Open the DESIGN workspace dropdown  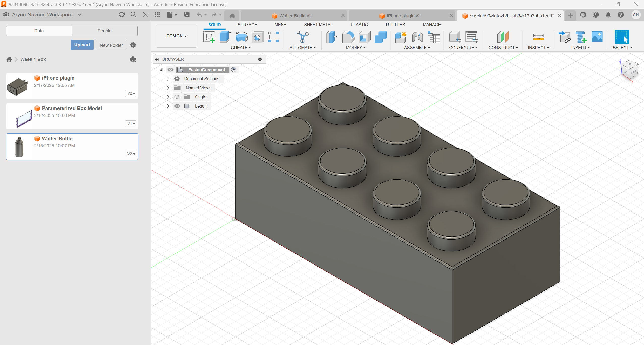(x=177, y=36)
